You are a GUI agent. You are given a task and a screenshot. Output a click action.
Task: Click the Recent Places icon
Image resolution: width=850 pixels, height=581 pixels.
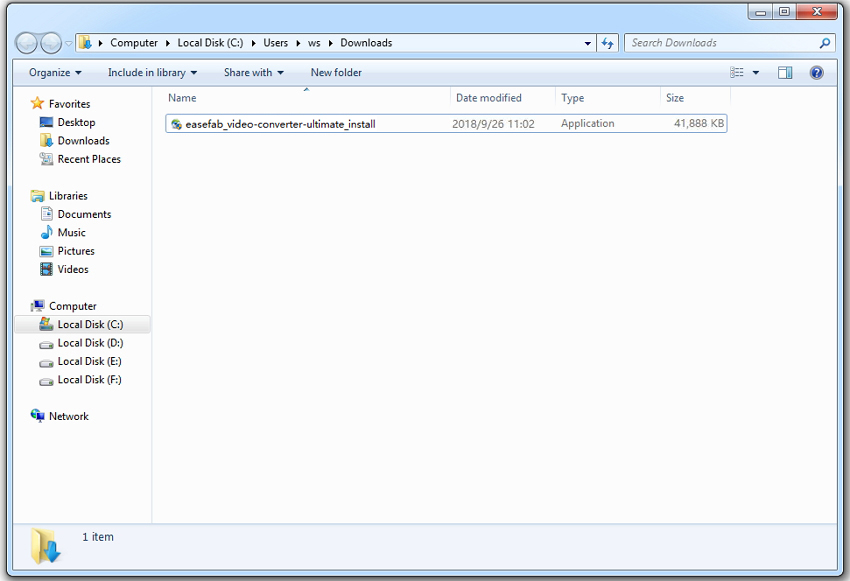[46, 159]
